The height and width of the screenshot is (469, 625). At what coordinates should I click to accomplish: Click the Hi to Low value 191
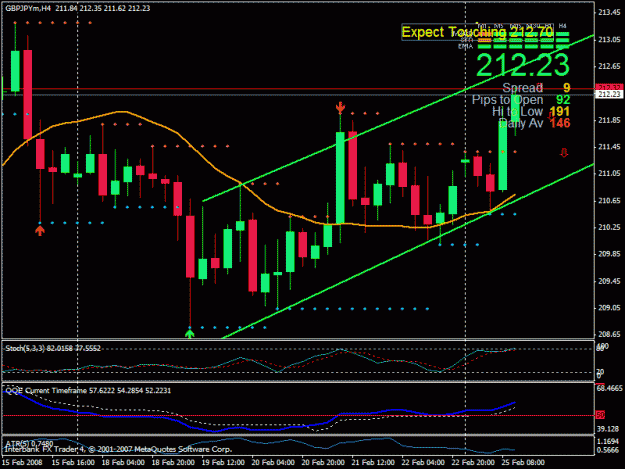pyautogui.click(x=560, y=112)
